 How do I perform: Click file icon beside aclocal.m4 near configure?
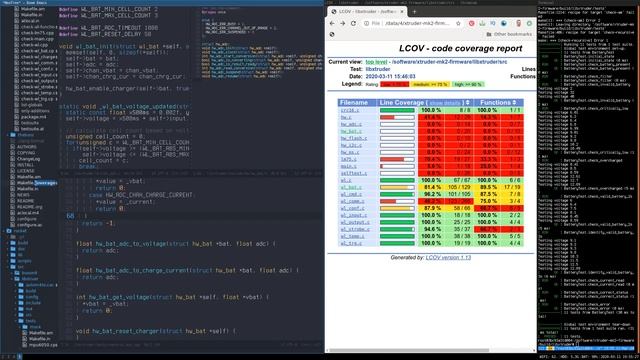click(12, 213)
